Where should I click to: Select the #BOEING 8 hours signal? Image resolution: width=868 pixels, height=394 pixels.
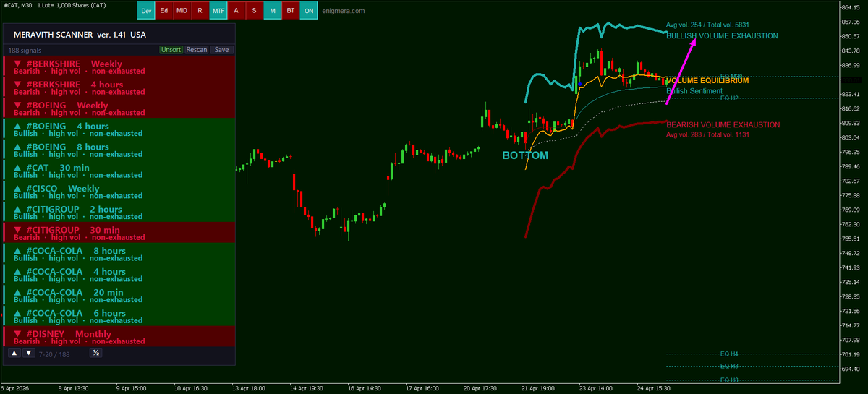click(119, 150)
